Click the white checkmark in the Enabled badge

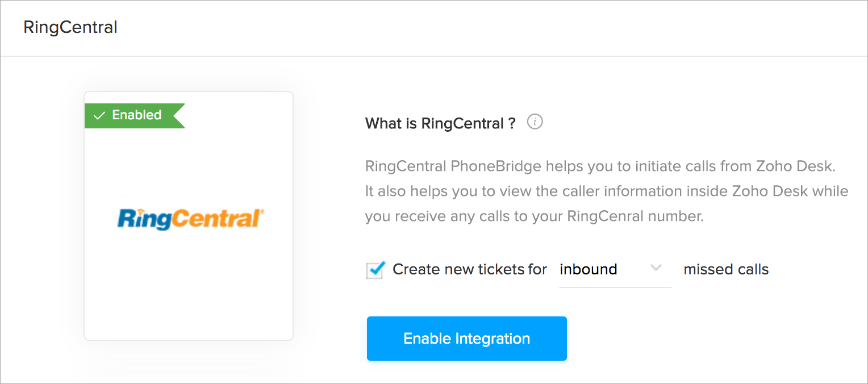click(99, 115)
